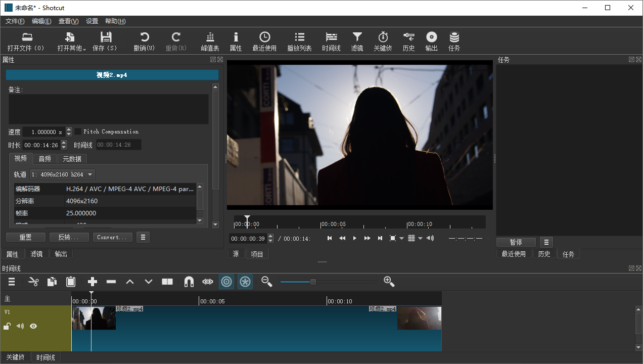Adjust the timeline zoom slider handle
643x364 pixels.
[x=313, y=282]
